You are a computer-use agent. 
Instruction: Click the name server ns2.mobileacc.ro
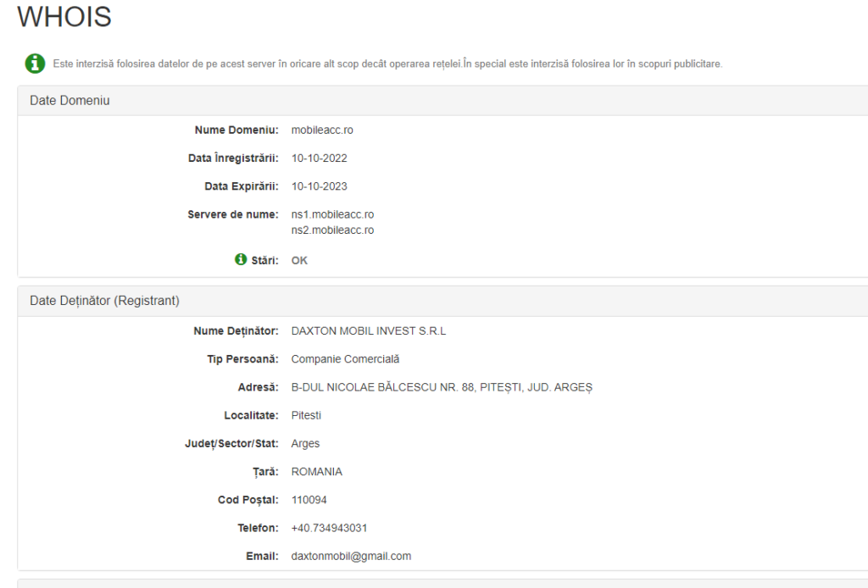pyautogui.click(x=332, y=230)
